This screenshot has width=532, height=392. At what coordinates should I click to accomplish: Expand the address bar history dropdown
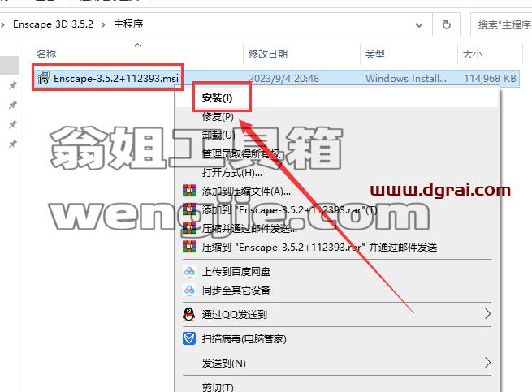tap(419, 25)
